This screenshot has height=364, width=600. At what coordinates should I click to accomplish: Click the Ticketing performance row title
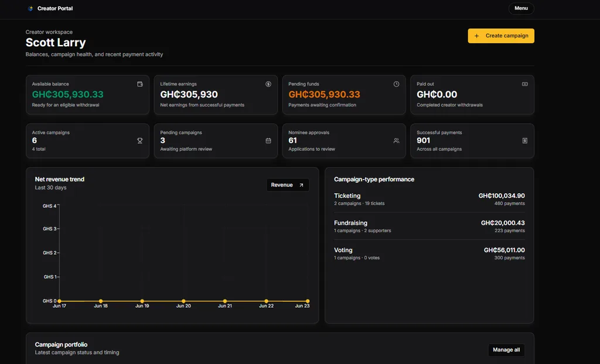point(347,196)
